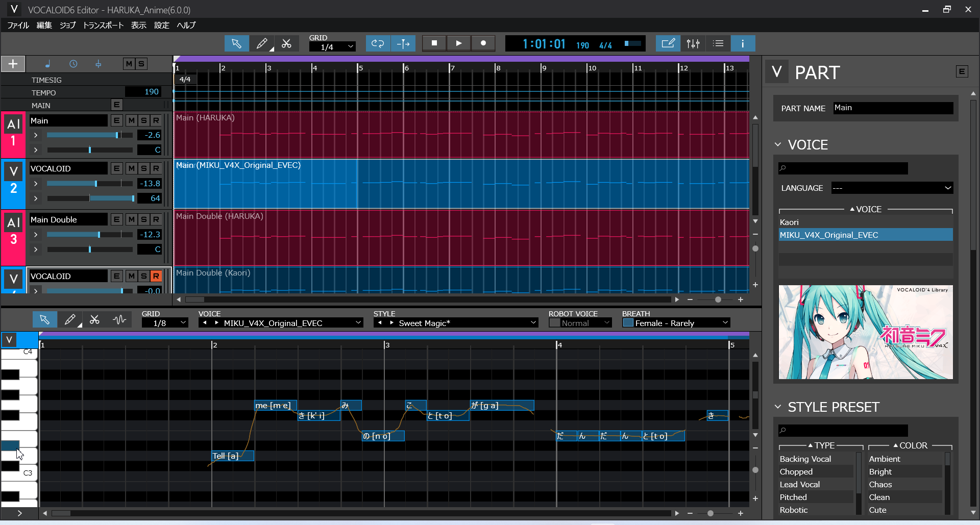Image resolution: width=980 pixels, height=525 pixels.
Task: Toggle the inspector info panel icon
Action: (743, 43)
